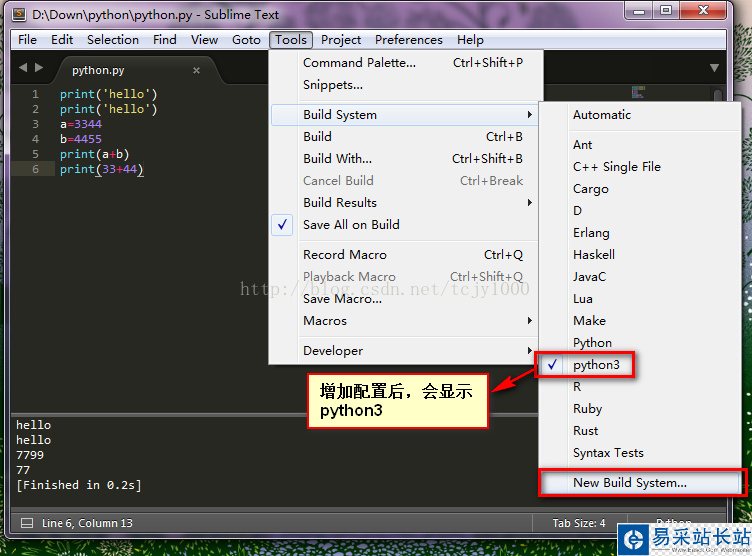Select JavaC build system
This screenshot has height=556, width=752.
click(x=640, y=277)
